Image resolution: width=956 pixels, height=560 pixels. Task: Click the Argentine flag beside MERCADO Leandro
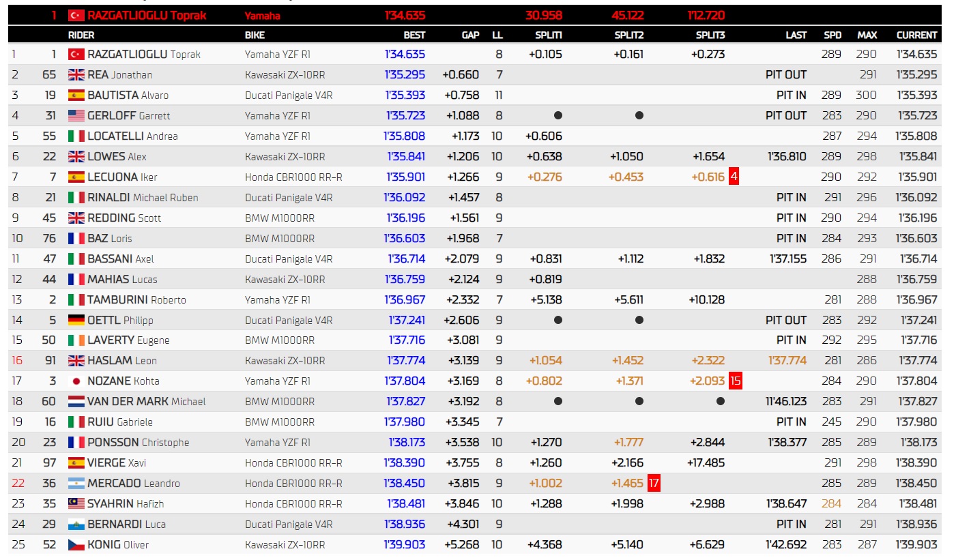(x=76, y=483)
